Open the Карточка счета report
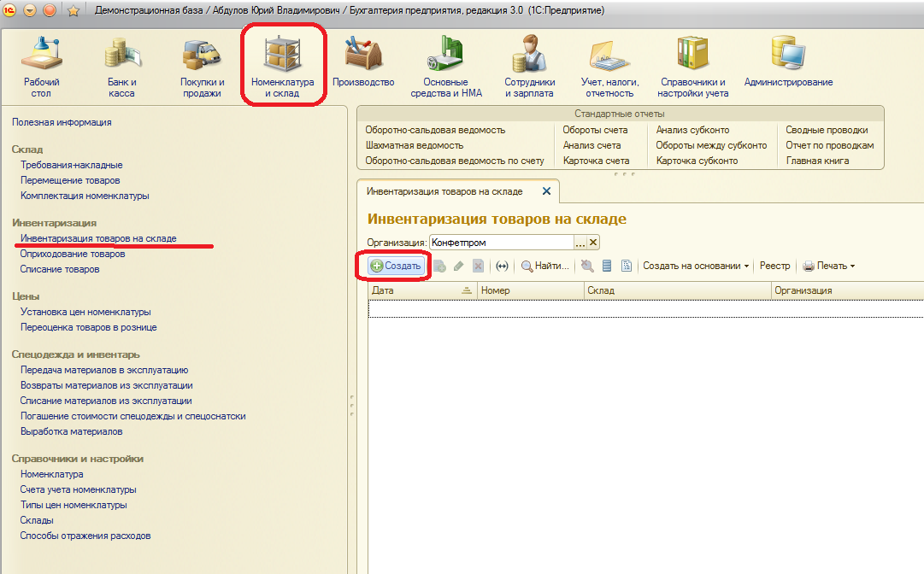Viewport: 924px width, 574px height. 597,161
